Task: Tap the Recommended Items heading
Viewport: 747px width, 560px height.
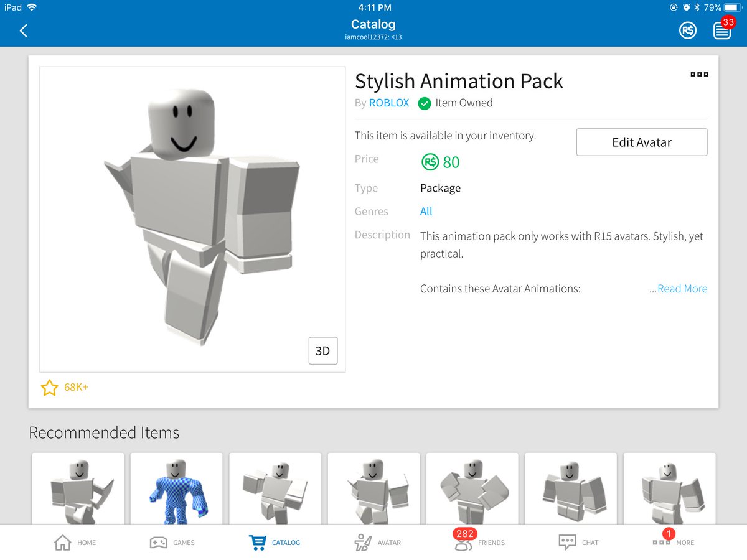Action: pos(104,433)
